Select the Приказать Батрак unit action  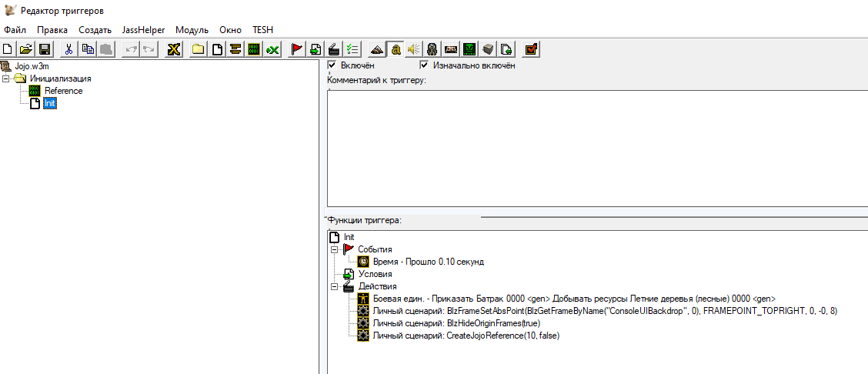574,299
